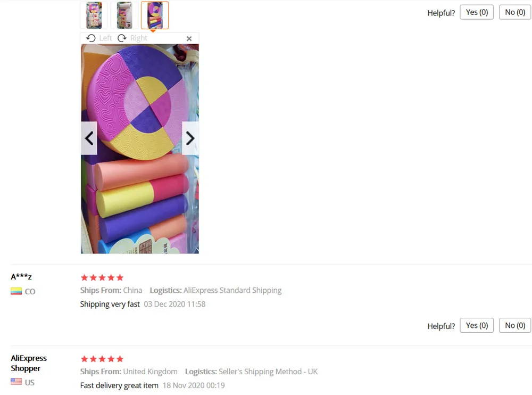
Task: Click AliExpress Shopper's five-star rating
Action: click(102, 359)
